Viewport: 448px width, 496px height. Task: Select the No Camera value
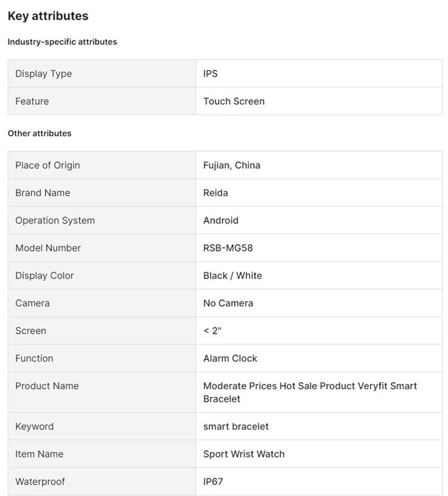click(228, 303)
